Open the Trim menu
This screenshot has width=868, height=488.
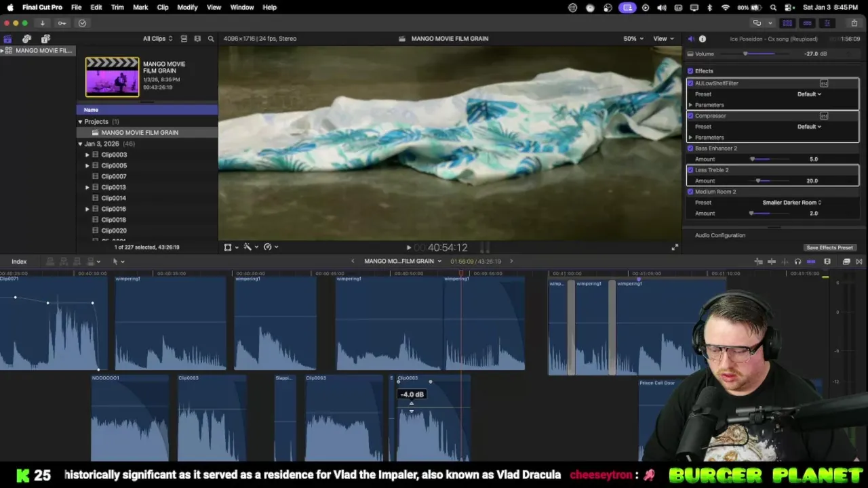point(117,7)
